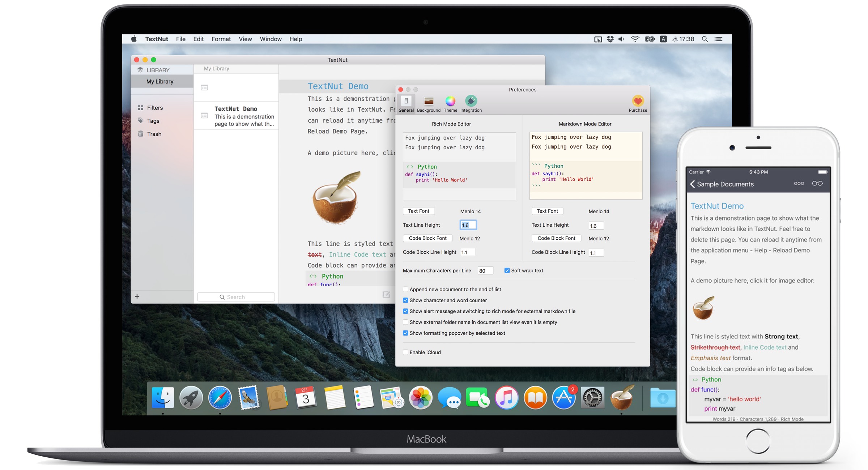The height and width of the screenshot is (470, 868).
Task: Disable Soft wrap text checkbox
Action: pos(507,270)
